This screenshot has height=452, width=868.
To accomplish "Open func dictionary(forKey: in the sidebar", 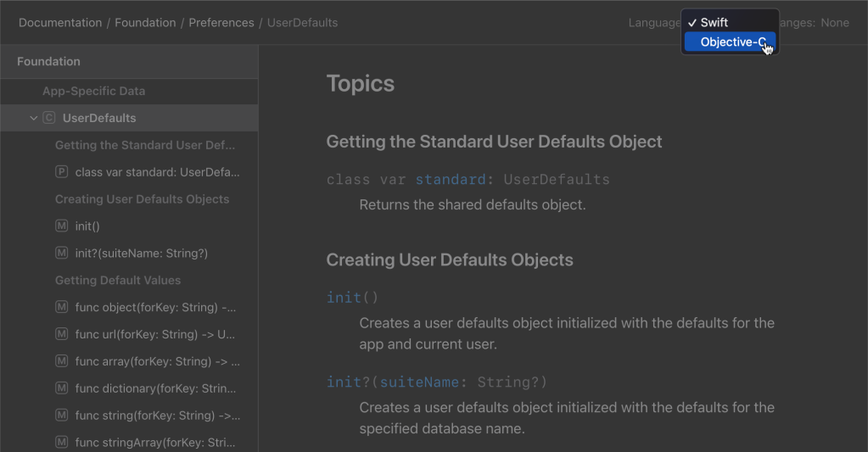I will (155, 388).
